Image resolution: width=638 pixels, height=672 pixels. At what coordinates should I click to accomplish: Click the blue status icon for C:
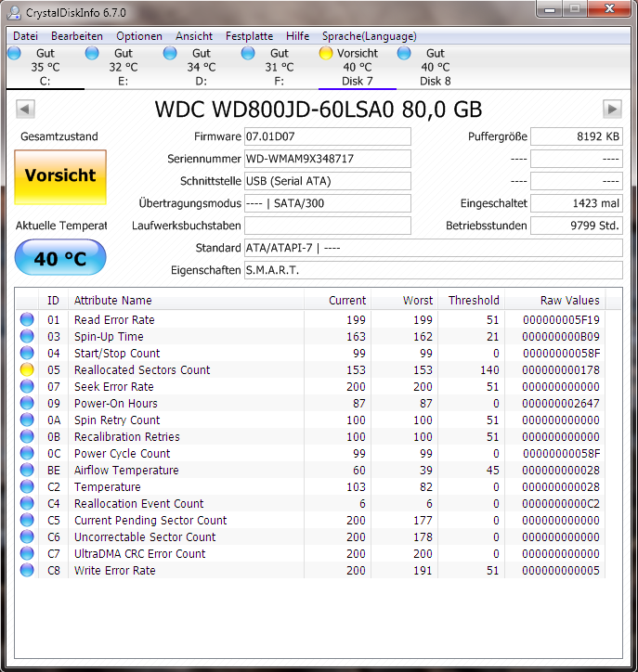pyautogui.click(x=14, y=53)
